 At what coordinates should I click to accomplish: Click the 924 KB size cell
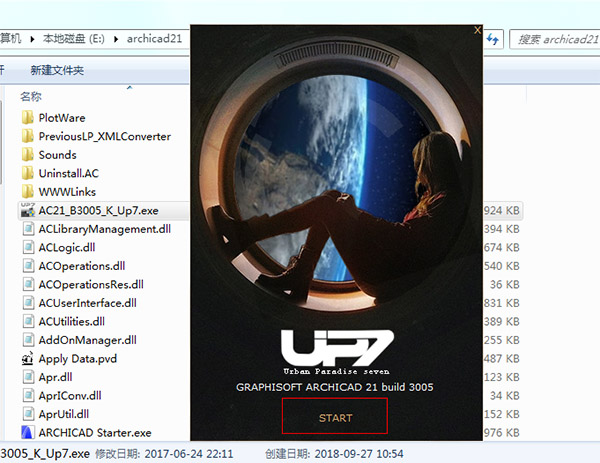pyautogui.click(x=501, y=210)
